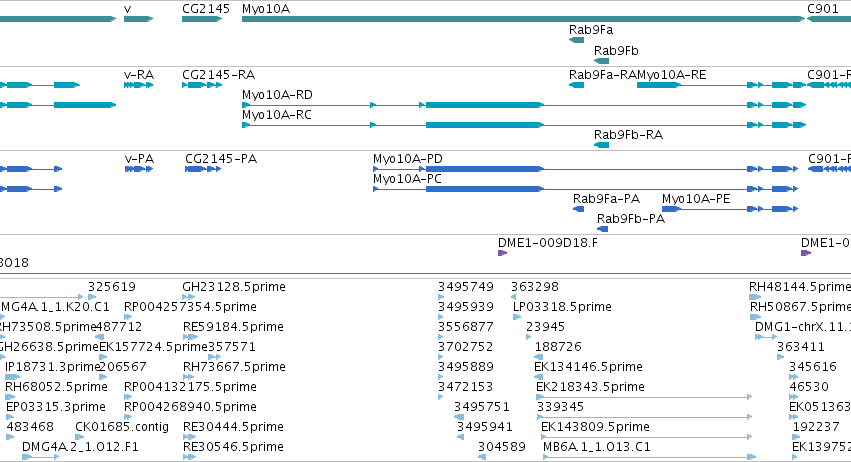Click the Myo10A-PD coding region block
Viewport: 851px width, 462px height.
(484, 169)
